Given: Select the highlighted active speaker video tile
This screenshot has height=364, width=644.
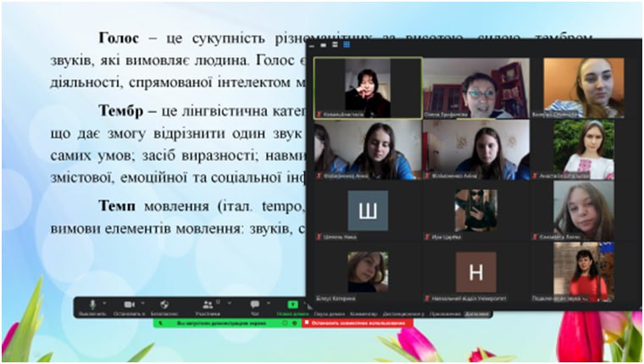Looking at the screenshot, I should pyautogui.click(x=368, y=87).
